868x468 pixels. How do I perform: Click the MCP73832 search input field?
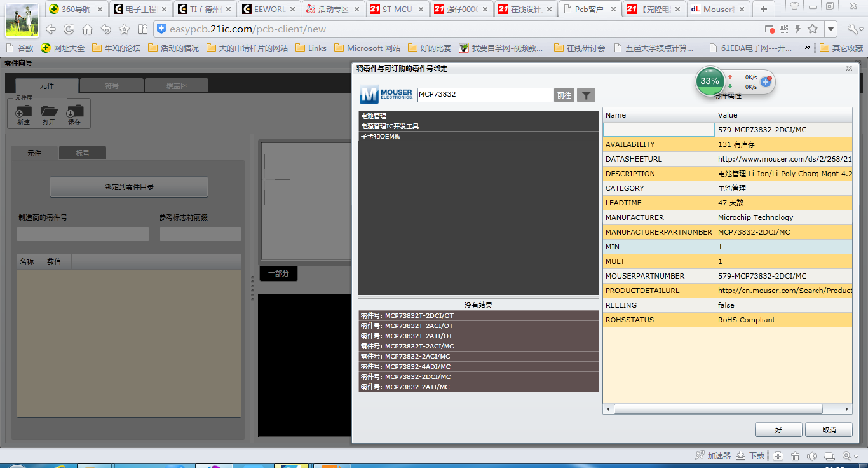point(485,95)
